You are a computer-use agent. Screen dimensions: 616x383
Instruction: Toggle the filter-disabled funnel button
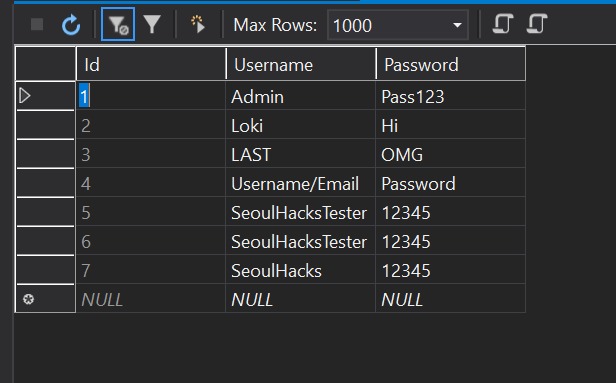pos(118,24)
